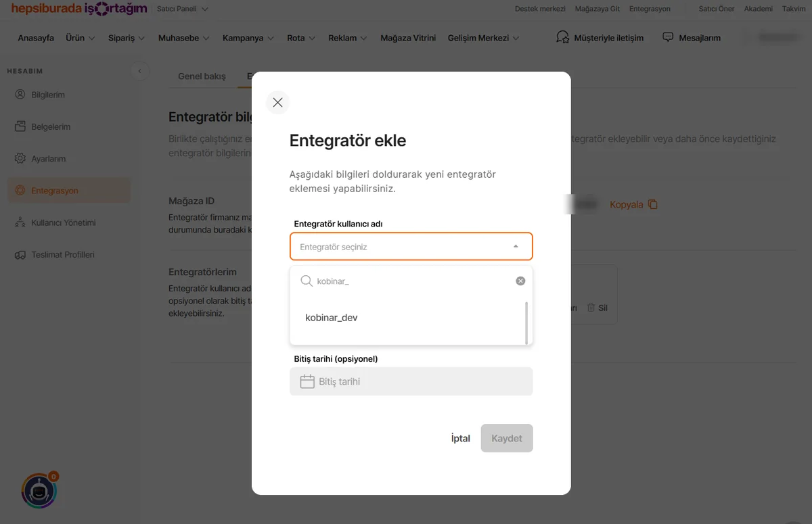Screen dimensions: 812x524
Task: Click the Teslimat Profilleri truck icon
Action: pos(20,255)
